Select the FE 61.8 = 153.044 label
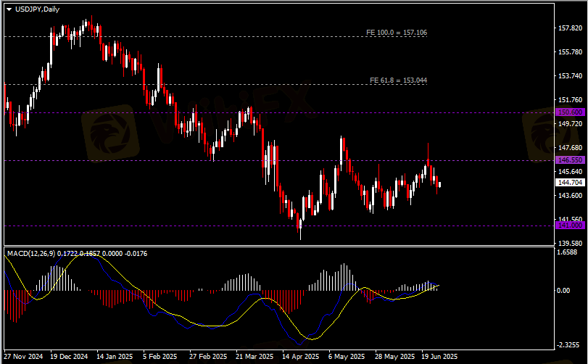The width and height of the screenshot is (588, 364). (398, 80)
